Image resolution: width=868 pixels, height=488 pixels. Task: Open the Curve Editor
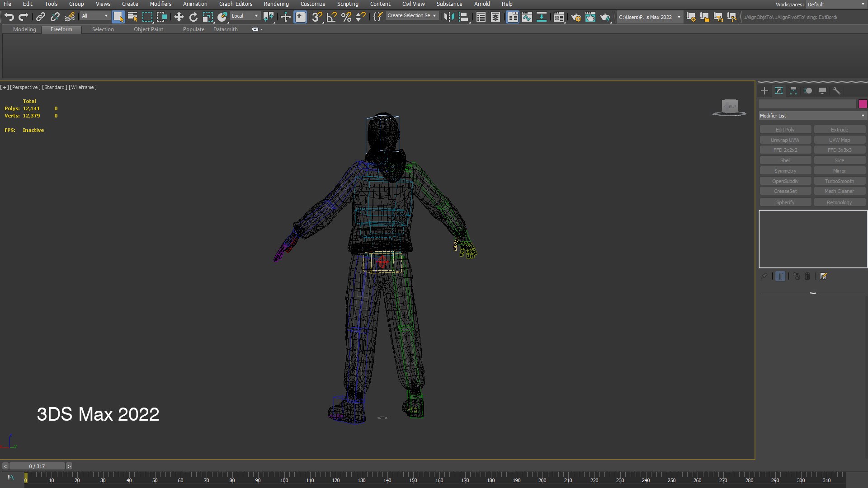(527, 17)
